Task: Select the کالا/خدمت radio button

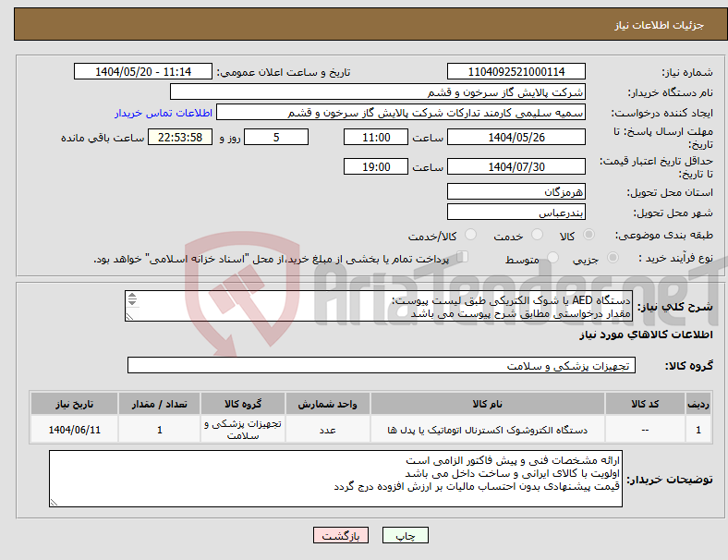Action: [471, 235]
